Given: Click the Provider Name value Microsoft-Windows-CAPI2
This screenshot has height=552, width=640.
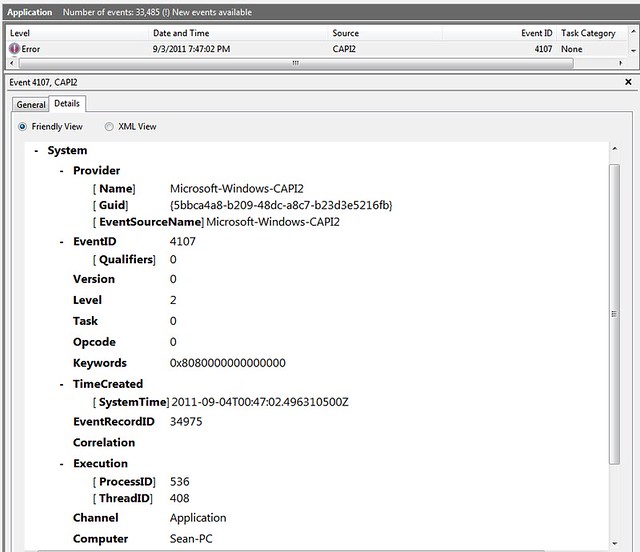Looking at the screenshot, I should click(237, 189).
